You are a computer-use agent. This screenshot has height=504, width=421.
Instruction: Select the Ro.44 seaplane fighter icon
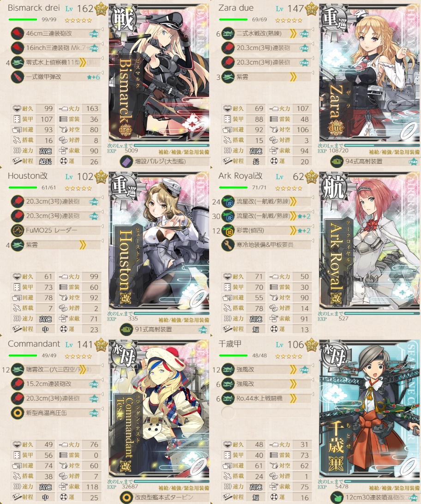click(228, 399)
